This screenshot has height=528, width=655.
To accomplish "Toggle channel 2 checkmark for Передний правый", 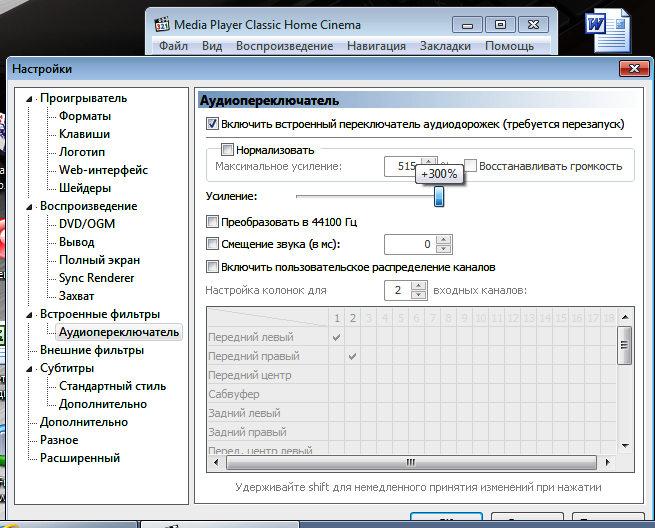I will (x=353, y=356).
